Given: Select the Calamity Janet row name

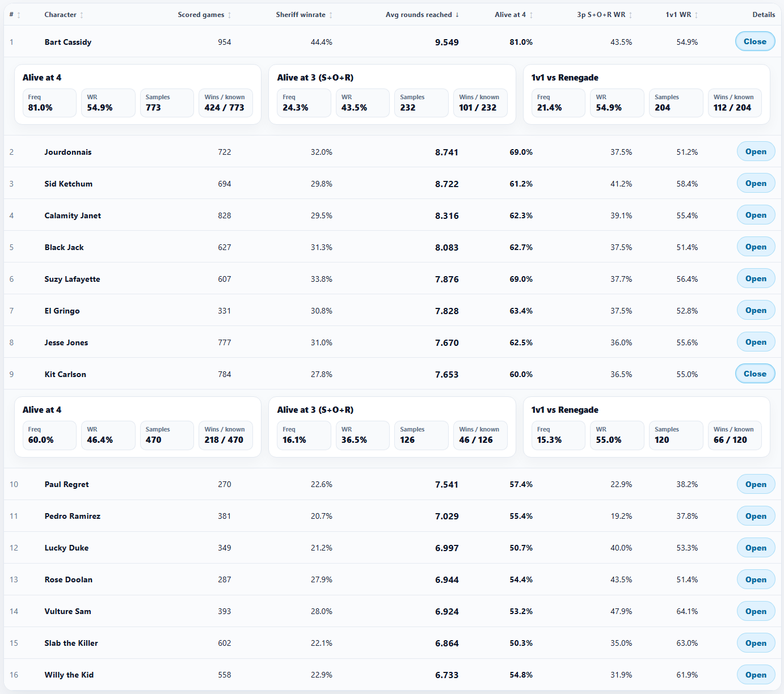Looking at the screenshot, I should tap(73, 215).
